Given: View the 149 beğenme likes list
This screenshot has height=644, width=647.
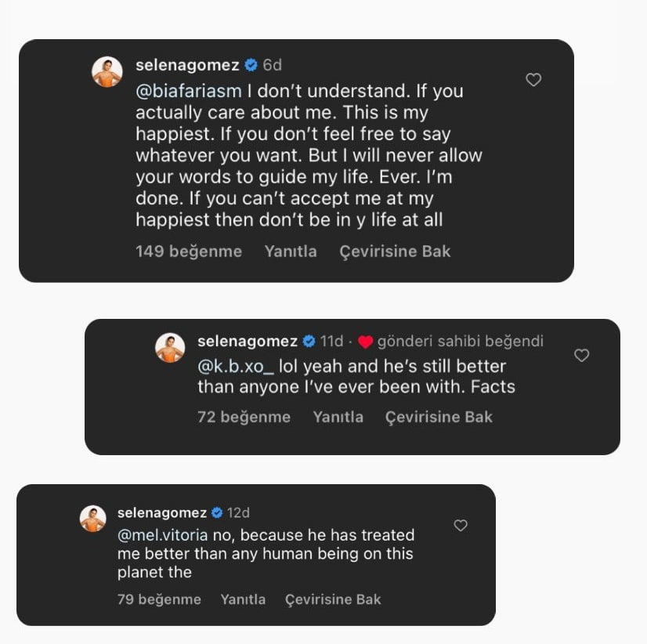Looking at the screenshot, I should (189, 251).
